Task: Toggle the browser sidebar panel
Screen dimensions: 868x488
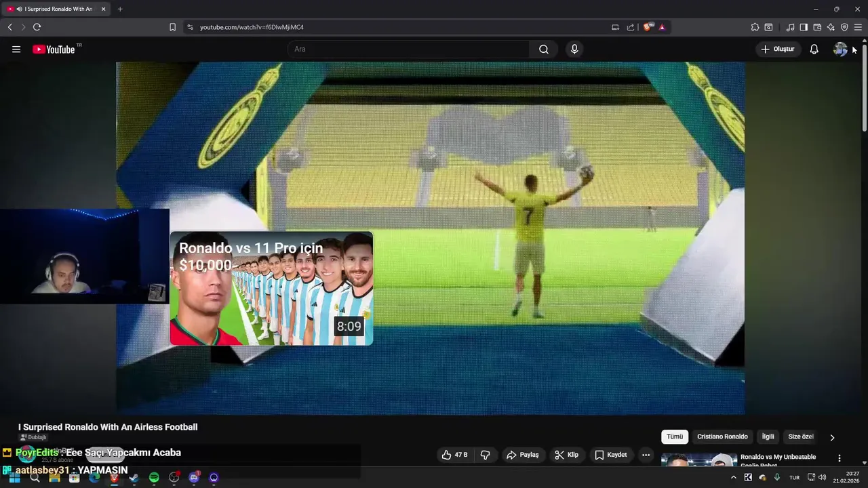Action: [x=804, y=27]
